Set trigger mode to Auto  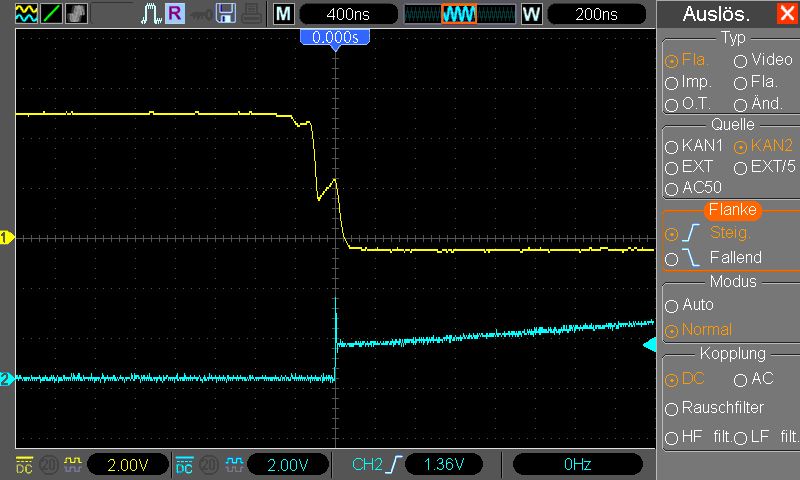point(690,305)
